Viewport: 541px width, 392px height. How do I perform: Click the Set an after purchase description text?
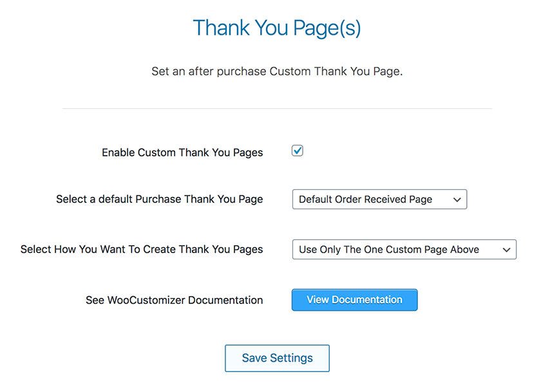277,71
